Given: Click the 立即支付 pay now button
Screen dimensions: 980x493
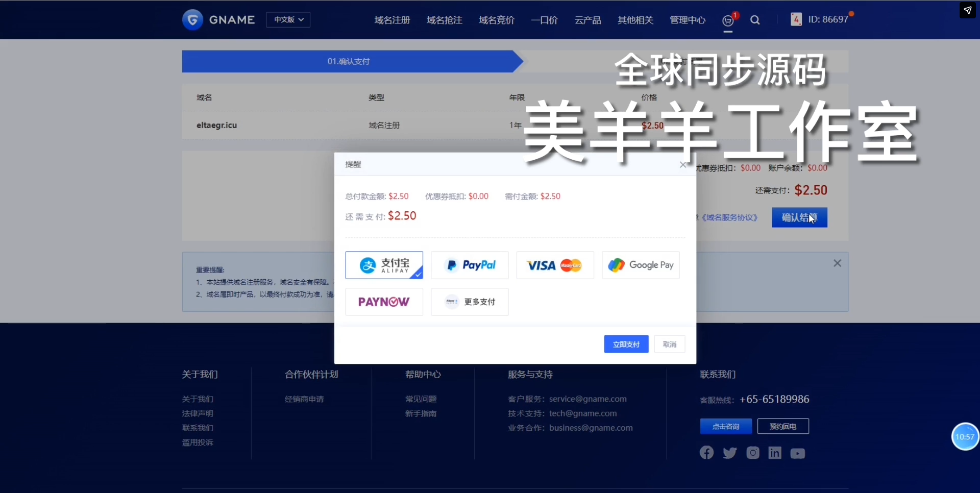Looking at the screenshot, I should point(626,344).
